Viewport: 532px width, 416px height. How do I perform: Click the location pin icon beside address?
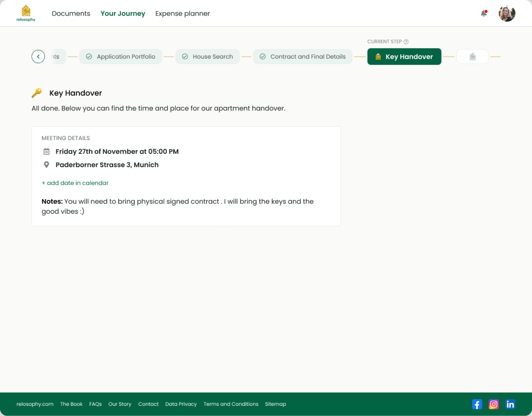(47, 165)
